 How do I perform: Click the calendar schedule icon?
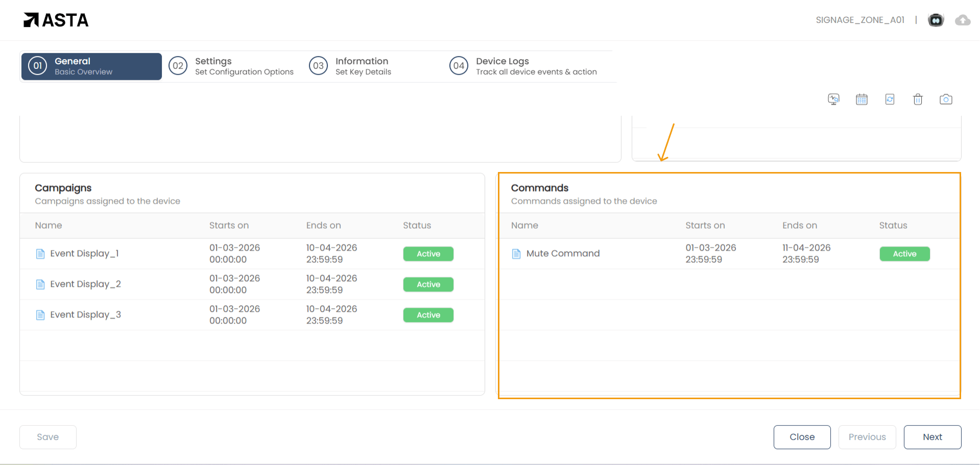[x=862, y=100]
